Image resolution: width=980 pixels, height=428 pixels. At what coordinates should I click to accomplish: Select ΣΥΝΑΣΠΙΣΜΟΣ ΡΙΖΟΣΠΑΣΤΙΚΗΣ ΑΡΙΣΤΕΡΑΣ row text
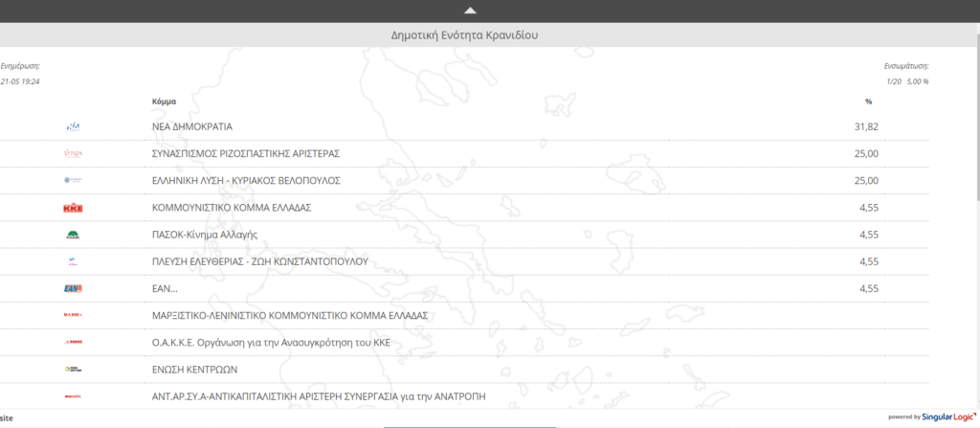click(x=246, y=153)
